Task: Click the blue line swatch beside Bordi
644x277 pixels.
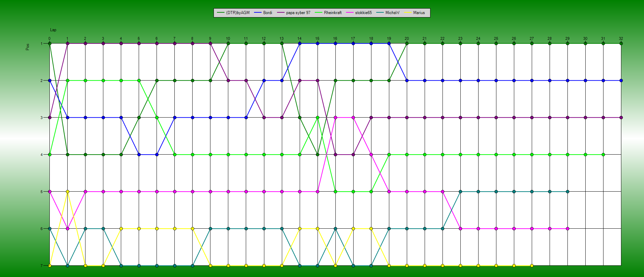Action: click(258, 13)
